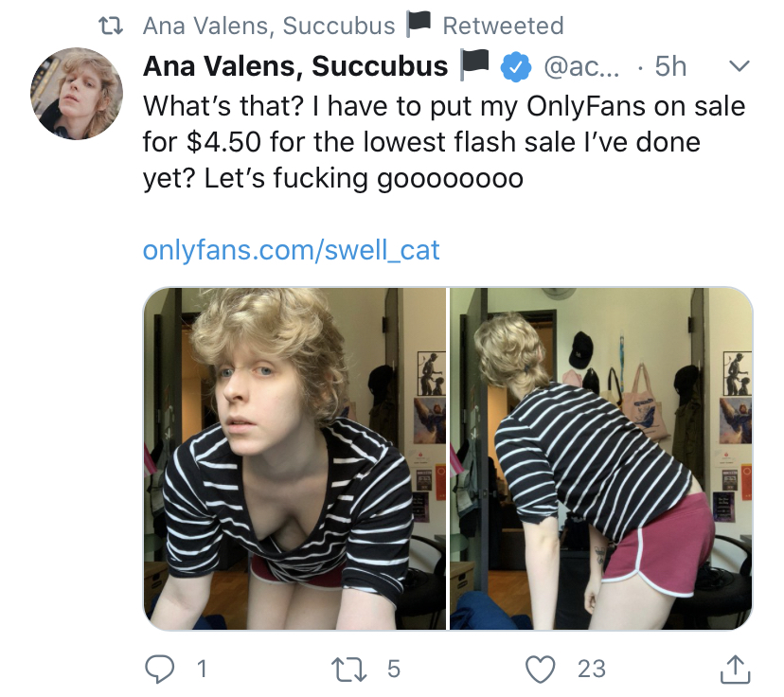Click the small retweeted indicator icon at top
The height and width of the screenshot is (697, 784).
114,25
